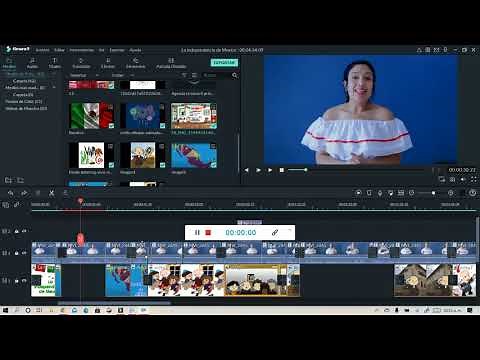Click the add new folder icon

8,180
